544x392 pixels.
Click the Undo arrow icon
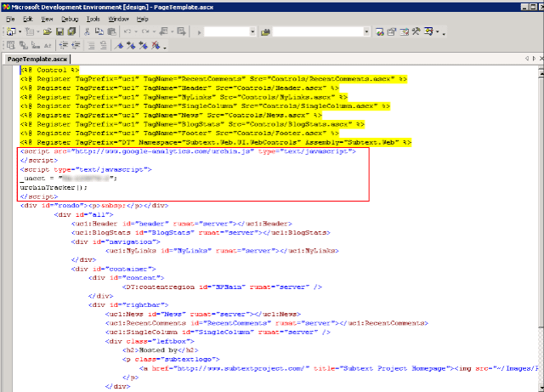tap(127, 32)
